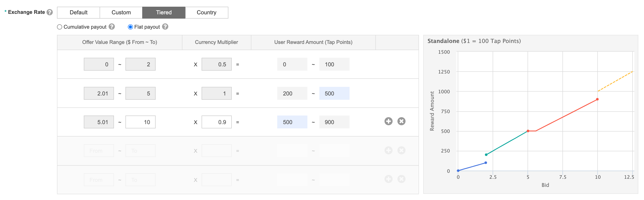The width and height of the screenshot is (644, 200).
Task: Click the Cumulative payout help icon
Action: 112,27
